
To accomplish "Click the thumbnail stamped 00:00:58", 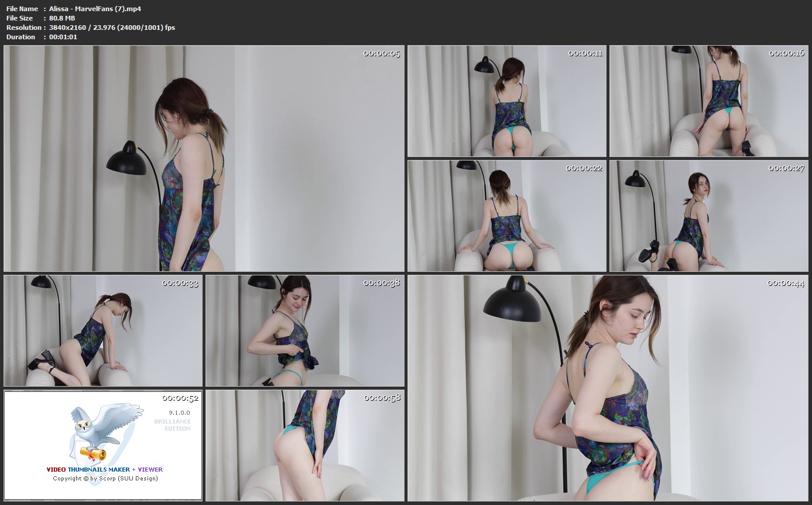I will [305, 446].
